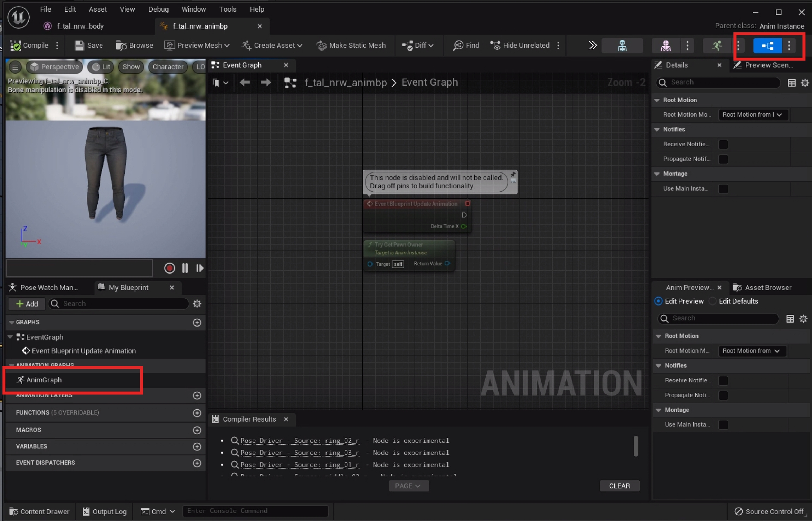The width and height of the screenshot is (812, 521).
Task: Click the Find search icon
Action: click(458, 45)
